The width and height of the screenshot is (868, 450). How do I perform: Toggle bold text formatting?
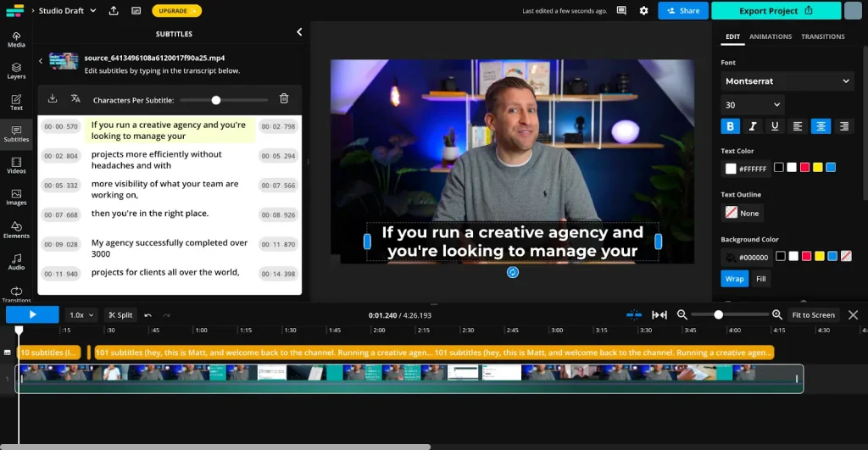tap(730, 126)
